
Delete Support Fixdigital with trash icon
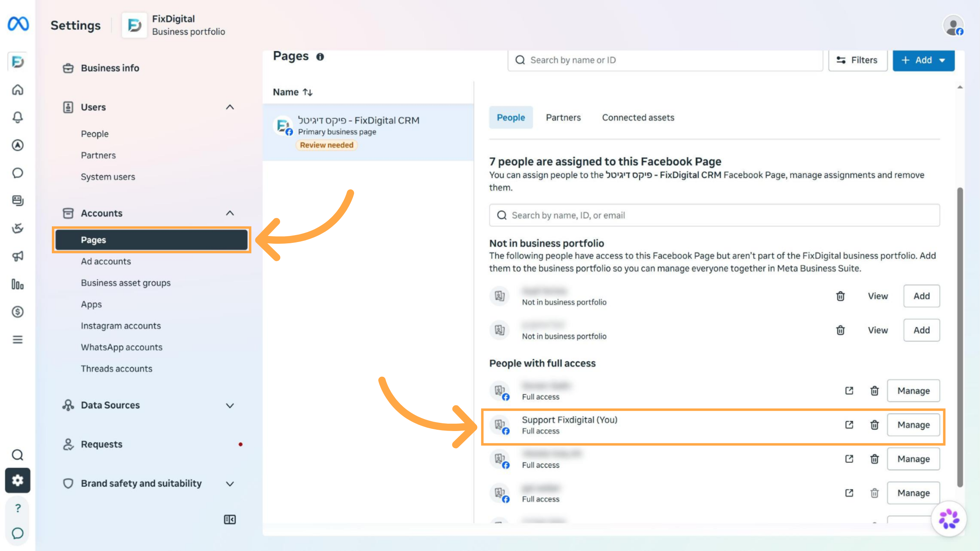[x=874, y=425]
